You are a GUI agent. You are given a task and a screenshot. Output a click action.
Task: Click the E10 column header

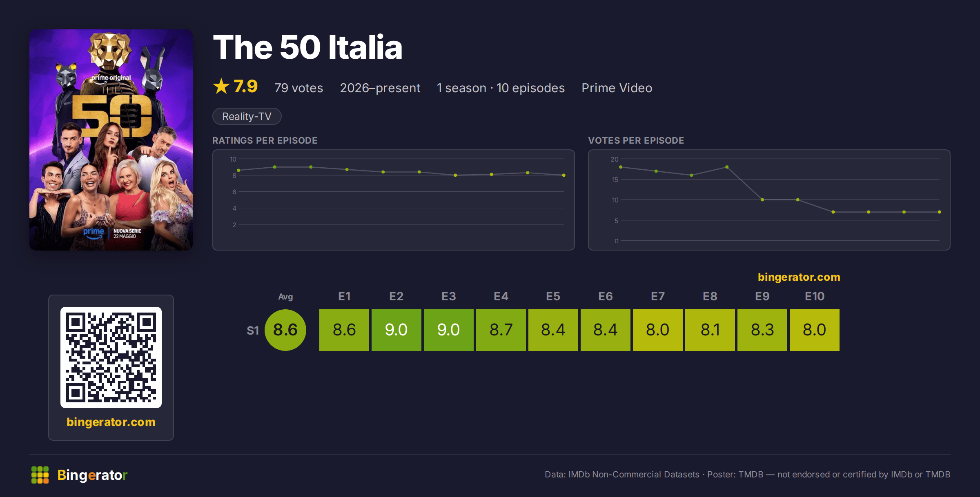tap(815, 296)
